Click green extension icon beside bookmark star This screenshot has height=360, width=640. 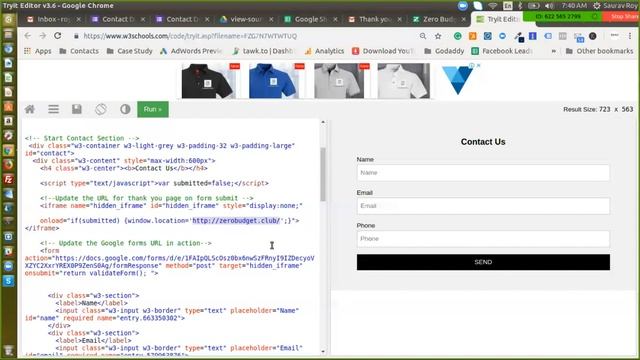pos(458,36)
